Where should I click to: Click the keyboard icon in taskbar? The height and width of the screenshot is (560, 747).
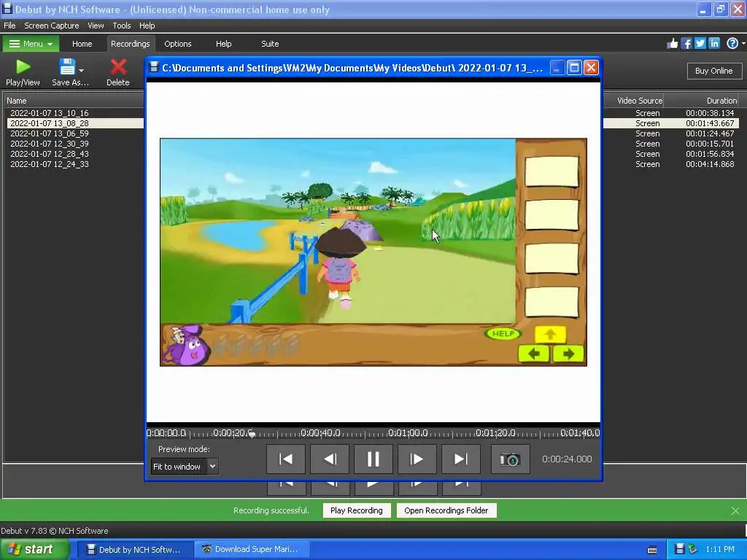pyautogui.click(x=652, y=550)
